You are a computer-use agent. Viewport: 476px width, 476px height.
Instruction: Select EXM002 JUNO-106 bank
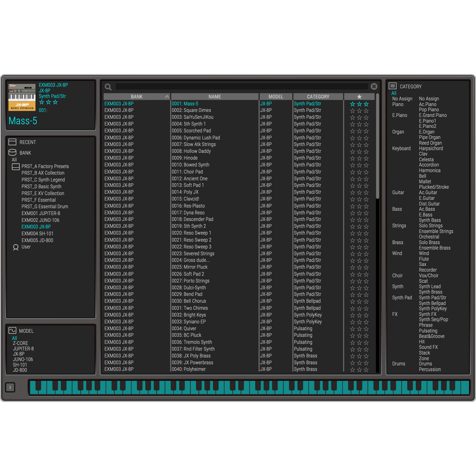pyautogui.click(x=40, y=220)
